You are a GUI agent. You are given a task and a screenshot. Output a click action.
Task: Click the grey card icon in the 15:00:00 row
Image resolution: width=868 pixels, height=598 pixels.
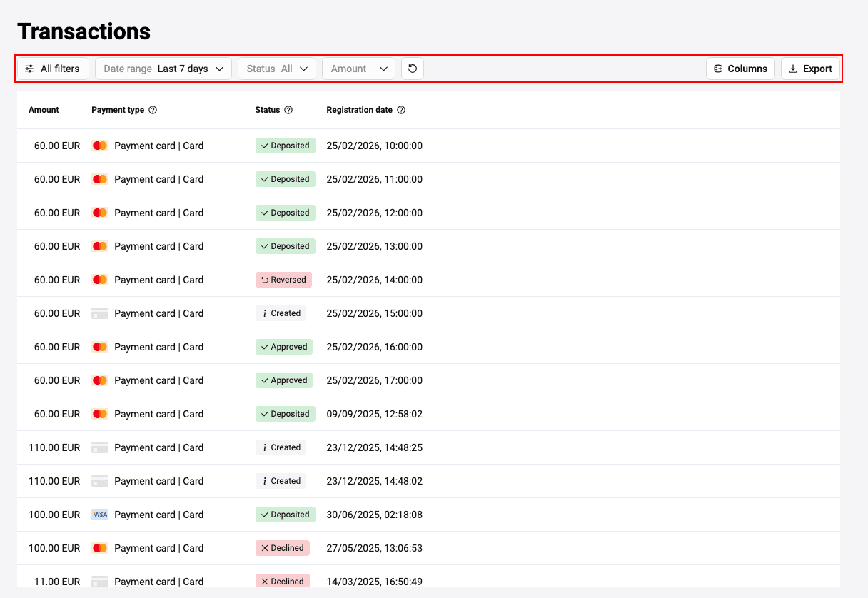coord(100,313)
